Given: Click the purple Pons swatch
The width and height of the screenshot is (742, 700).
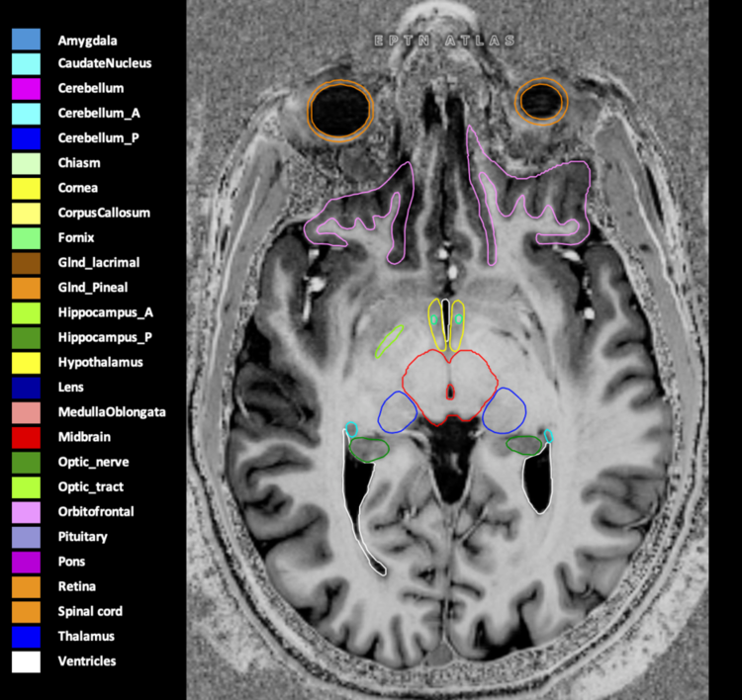Looking at the screenshot, I should point(26,562).
